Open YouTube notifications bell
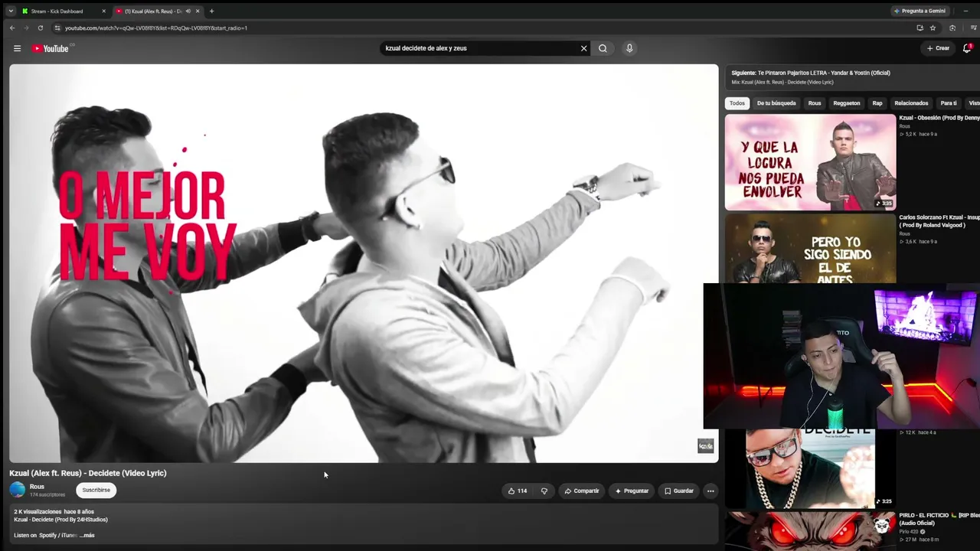 [967, 48]
